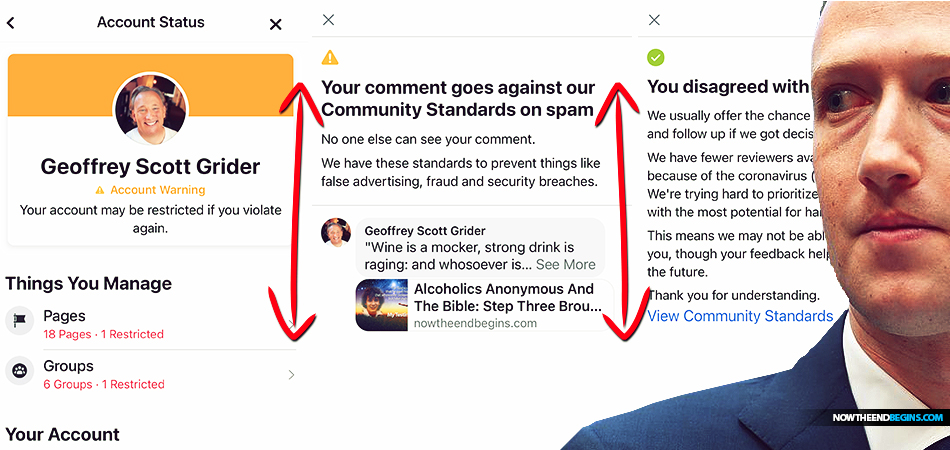950x450 pixels.
Task: Open the Groups list item
Action: coord(150,374)
